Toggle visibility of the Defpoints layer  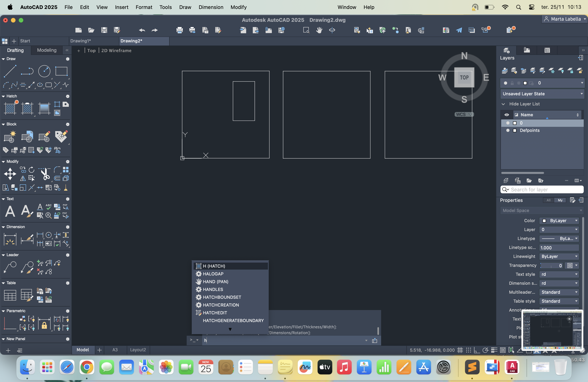(508, 131)
